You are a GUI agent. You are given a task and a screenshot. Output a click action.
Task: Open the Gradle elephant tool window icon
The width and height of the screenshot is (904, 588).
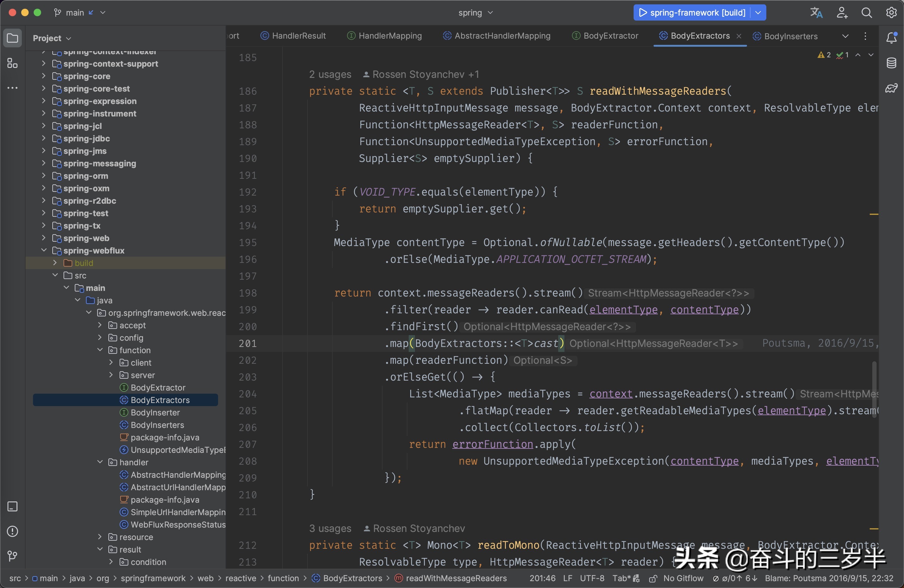pyautogui.click(x=892, y=88)
